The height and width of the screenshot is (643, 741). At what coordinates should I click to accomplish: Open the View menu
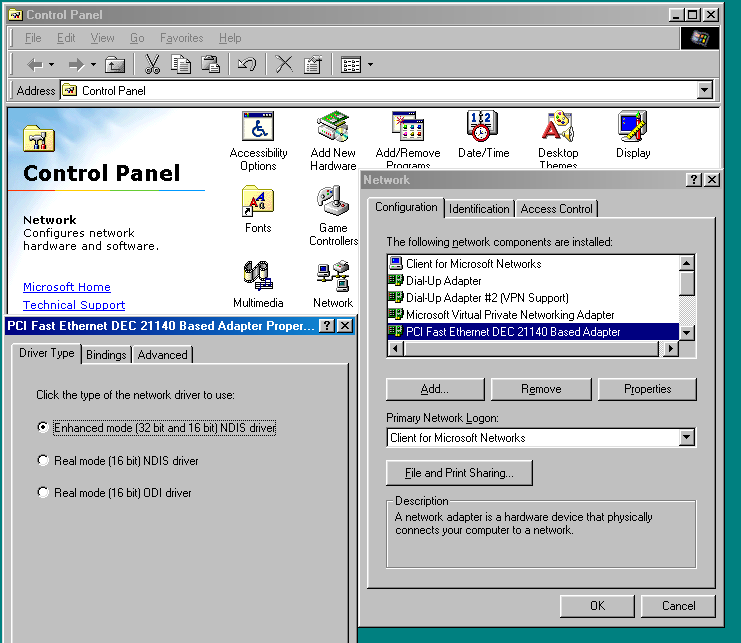pyautogui.click(x=103, y=38)
